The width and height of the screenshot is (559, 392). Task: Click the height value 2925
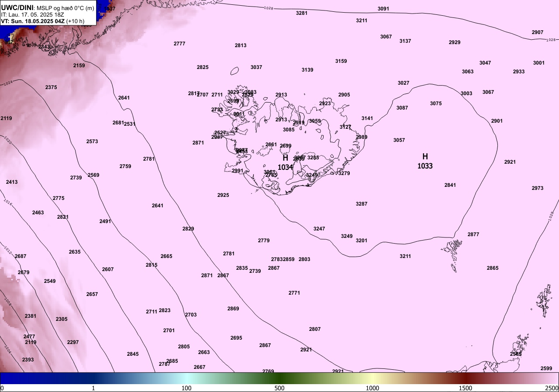[223, 195]
